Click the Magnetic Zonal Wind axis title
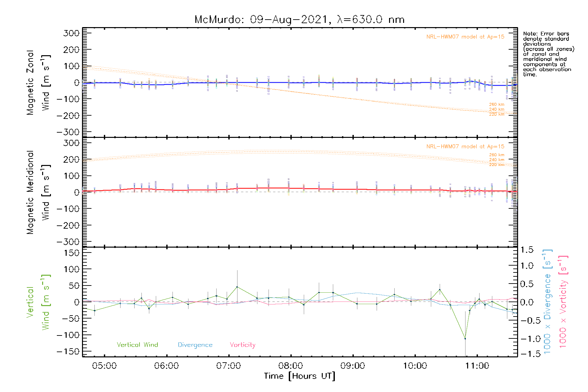The height and width of the screenshot is (392, 588). click(38, 82)
